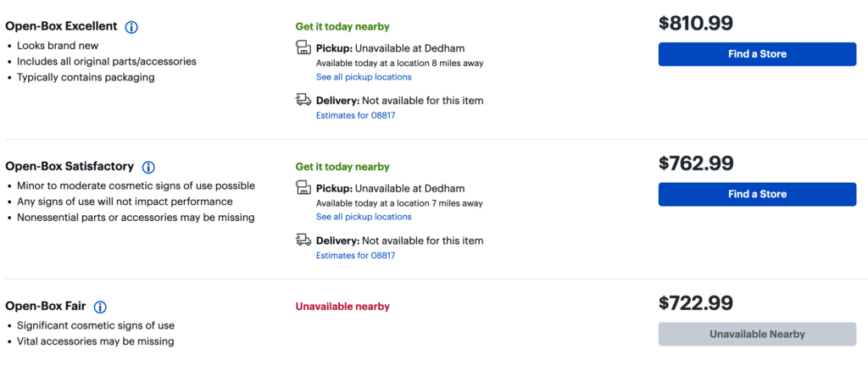Select the Open-Box Satisfactory heading
The image size is (868, 365).
click(x=69, y=167)
